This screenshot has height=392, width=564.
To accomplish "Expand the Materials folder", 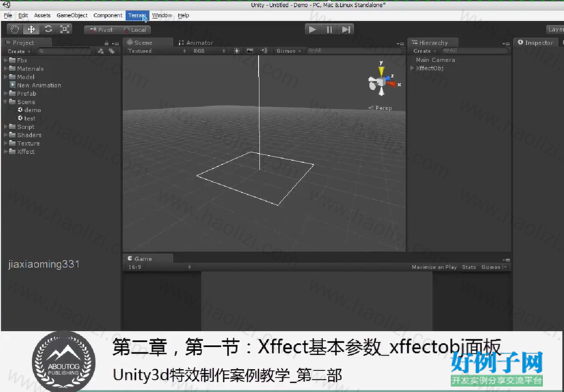I will [6, 68].
